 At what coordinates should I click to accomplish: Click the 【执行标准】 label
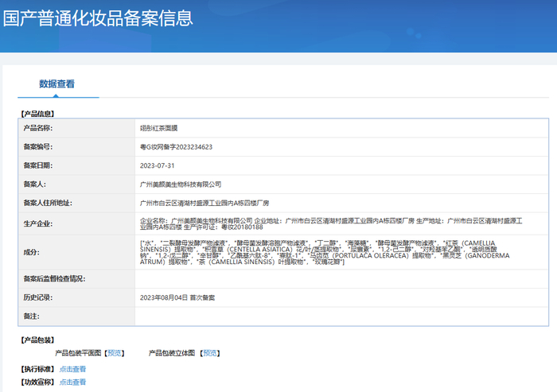click(x=37, y=369)
